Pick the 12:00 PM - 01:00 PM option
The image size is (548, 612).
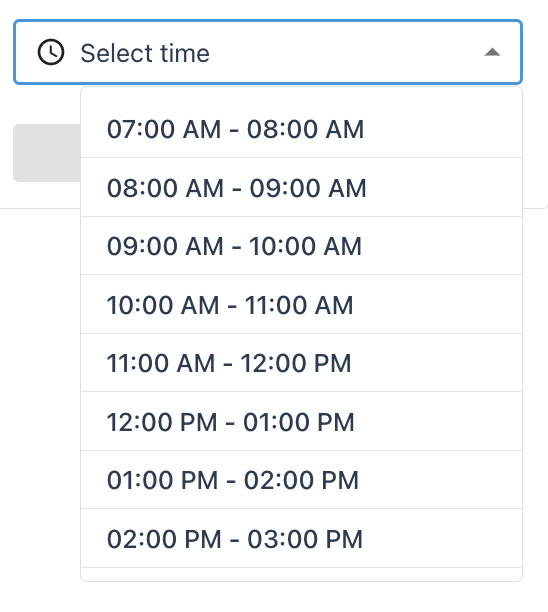point(301,422)
